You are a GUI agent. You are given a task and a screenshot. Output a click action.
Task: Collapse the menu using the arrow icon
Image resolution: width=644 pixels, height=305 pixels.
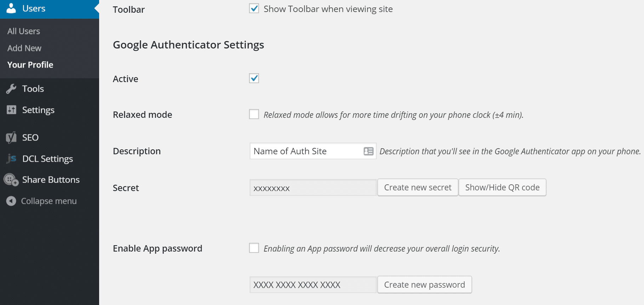click(11, 201)
